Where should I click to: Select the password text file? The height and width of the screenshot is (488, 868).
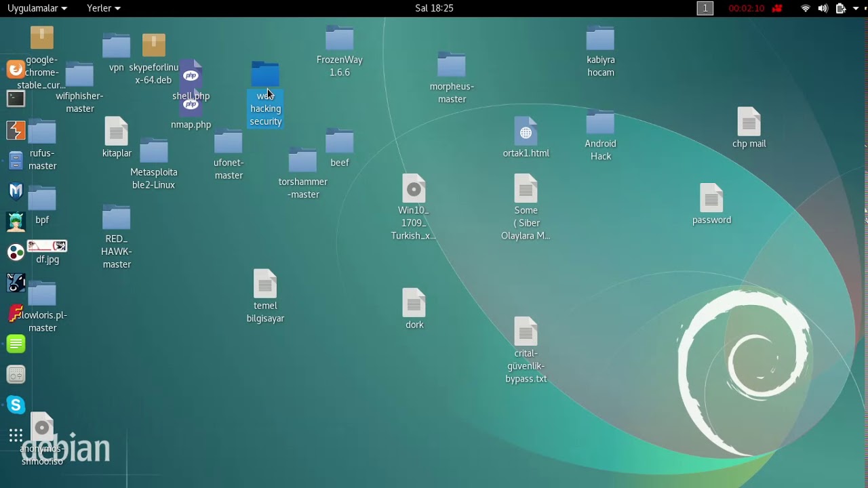[x=711, y=198]
